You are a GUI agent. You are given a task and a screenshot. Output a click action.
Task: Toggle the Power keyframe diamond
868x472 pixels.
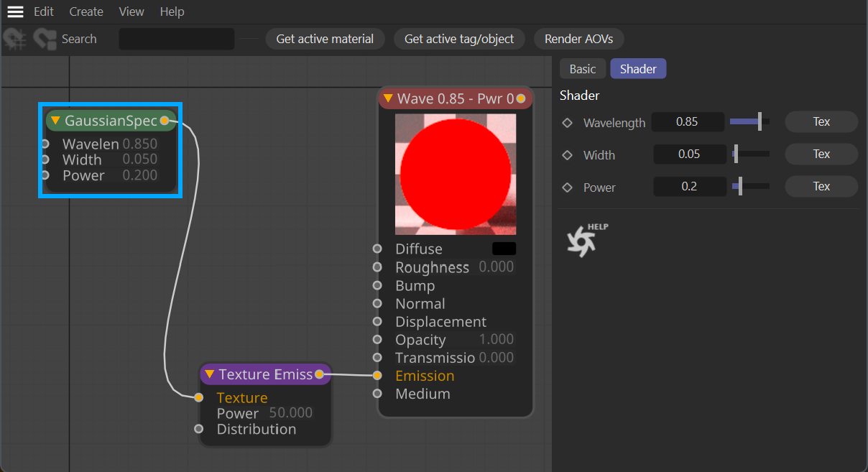click(x=567, y=188)
